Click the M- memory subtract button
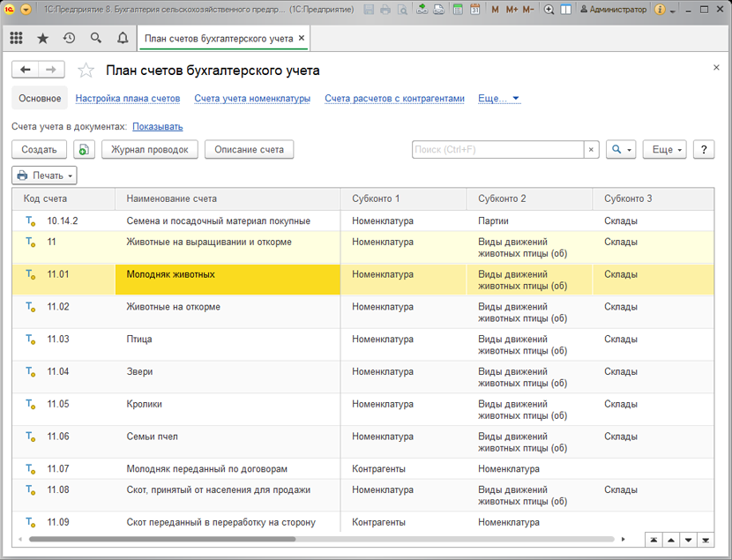This screenshot has height=560, width=732. click(528, 10)
